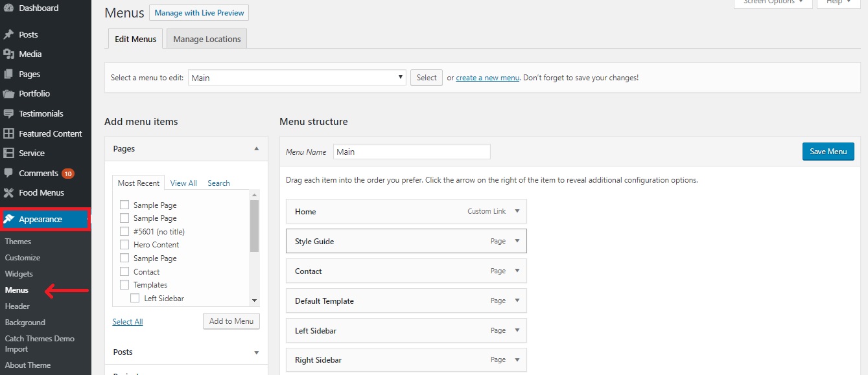Screen dimensions: 868x375
Task: Expand Style Guide menu item arrow
Action: [517, 241]
